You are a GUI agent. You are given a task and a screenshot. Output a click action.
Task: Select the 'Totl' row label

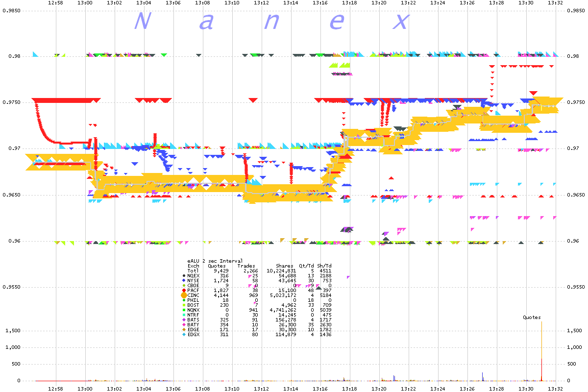(x=194, y=271)
